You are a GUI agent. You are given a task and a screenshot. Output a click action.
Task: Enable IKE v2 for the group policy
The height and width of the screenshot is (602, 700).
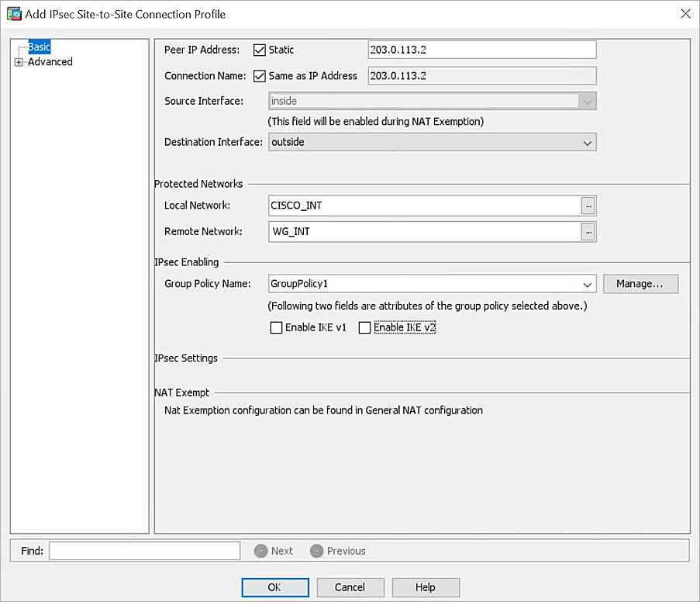point(365,327)
